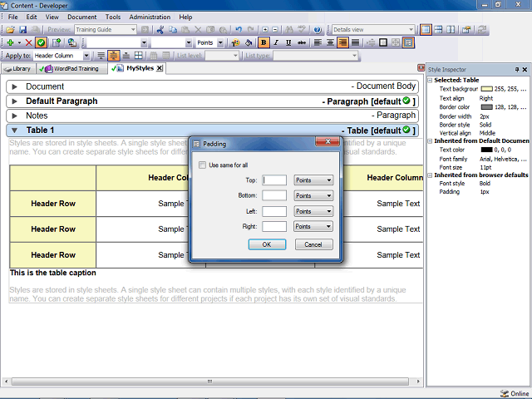Open the Top padding units dropdown
This screenshot has height=399, width=532.
[313, 180]
